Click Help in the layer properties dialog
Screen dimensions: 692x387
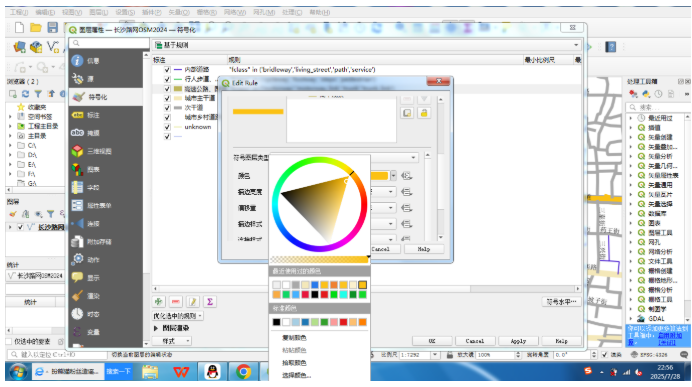click(x=561, y=341)
